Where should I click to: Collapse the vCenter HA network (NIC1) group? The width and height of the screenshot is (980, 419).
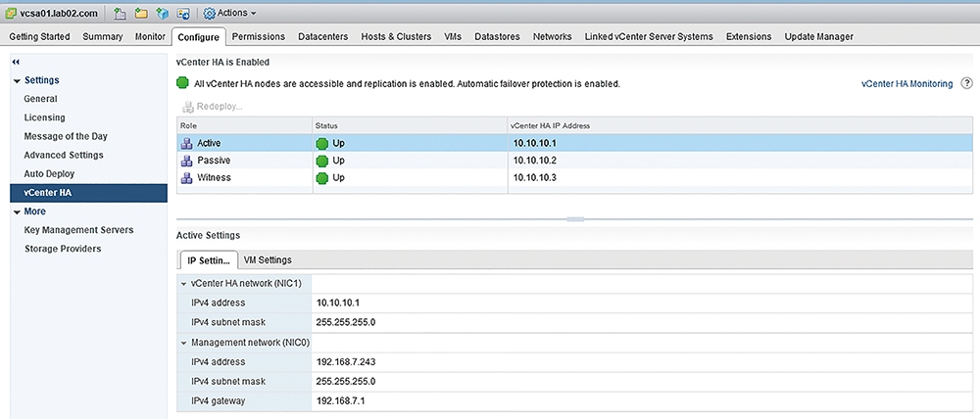184,284
